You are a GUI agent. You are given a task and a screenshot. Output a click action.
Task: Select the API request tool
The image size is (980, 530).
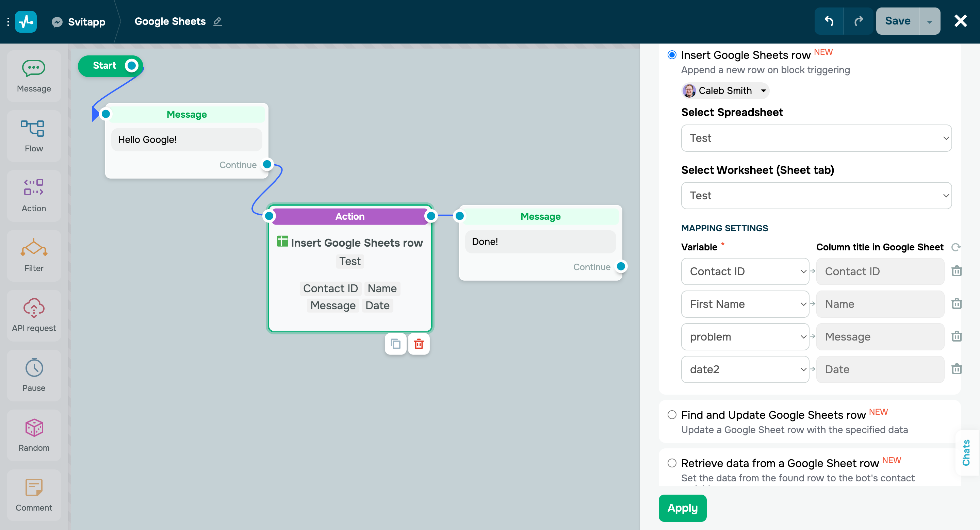point(33,316)
